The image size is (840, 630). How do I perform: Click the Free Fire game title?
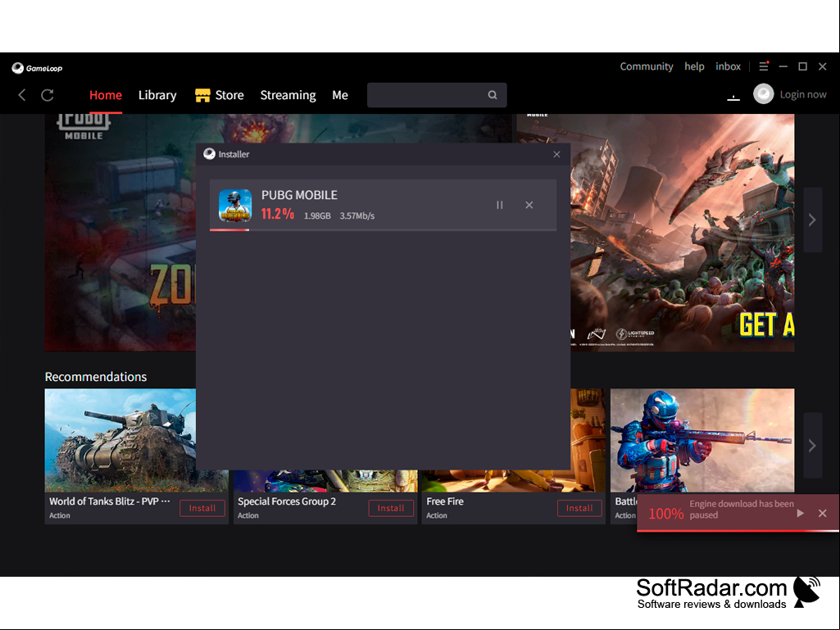[445, 501]
